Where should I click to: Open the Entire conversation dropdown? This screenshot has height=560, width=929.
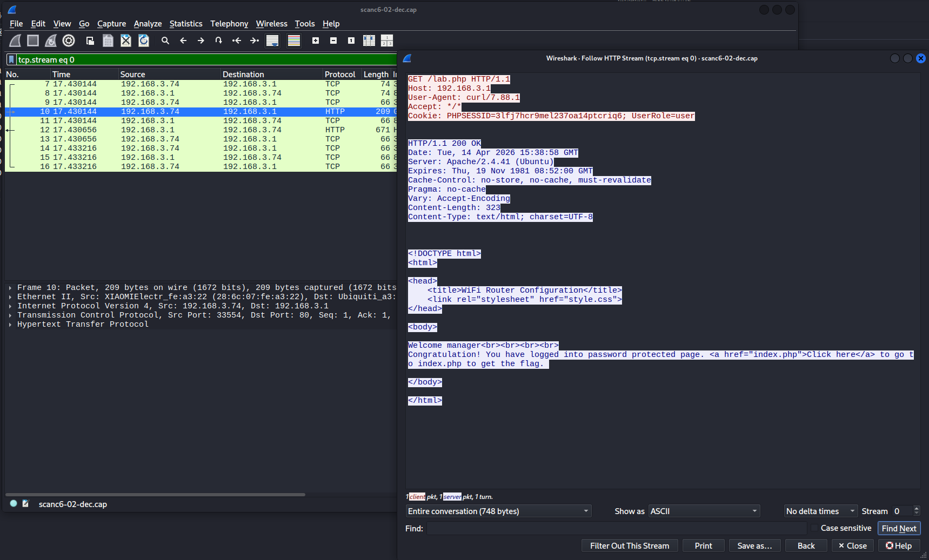(498, 511)
